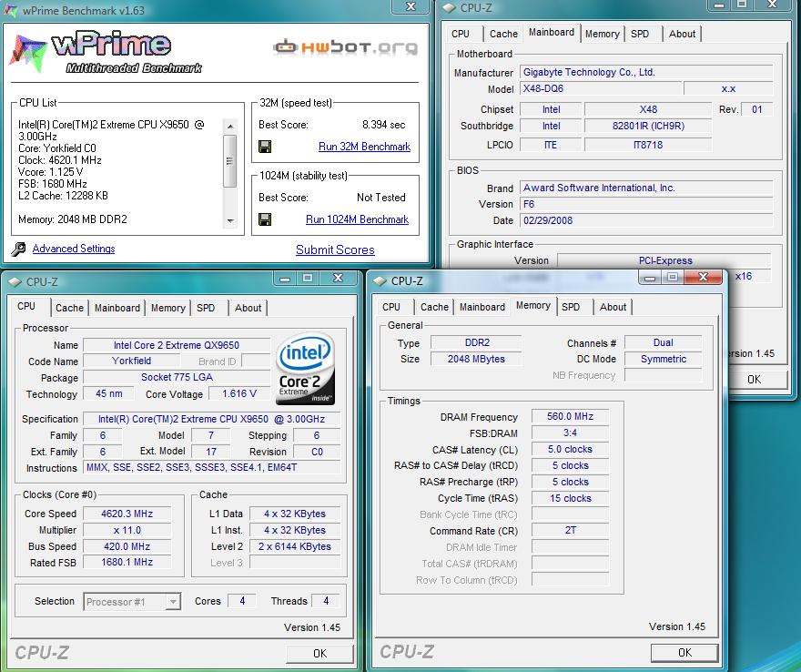Select Mainboard tab in Memory window
The height and width of the screenshot is (672, 801).
tap(482, 307)
